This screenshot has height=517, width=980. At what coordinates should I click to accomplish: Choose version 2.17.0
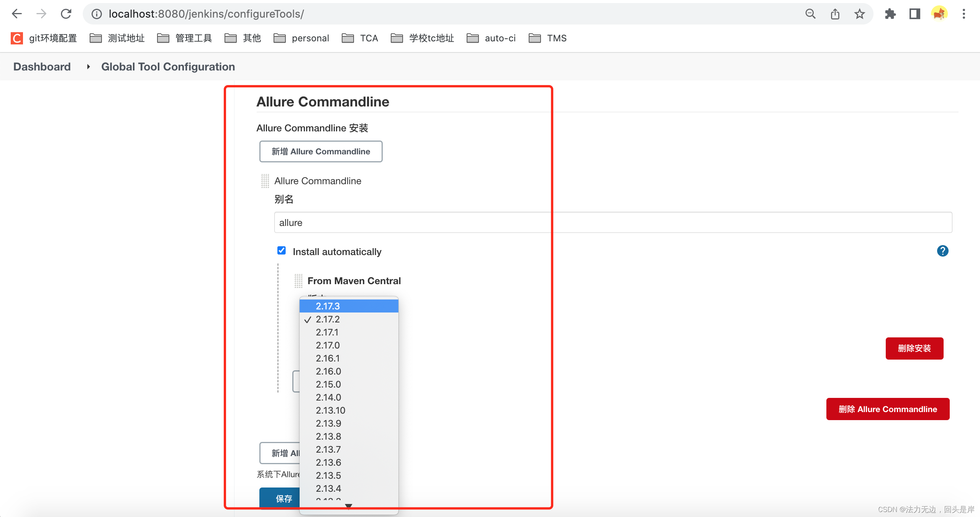coord(349,345)
